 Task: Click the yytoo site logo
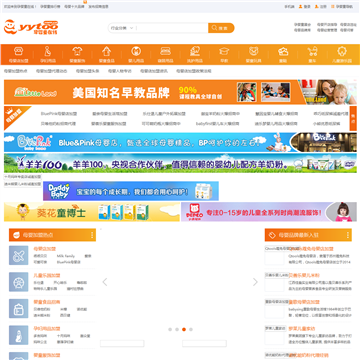[31, 27]
